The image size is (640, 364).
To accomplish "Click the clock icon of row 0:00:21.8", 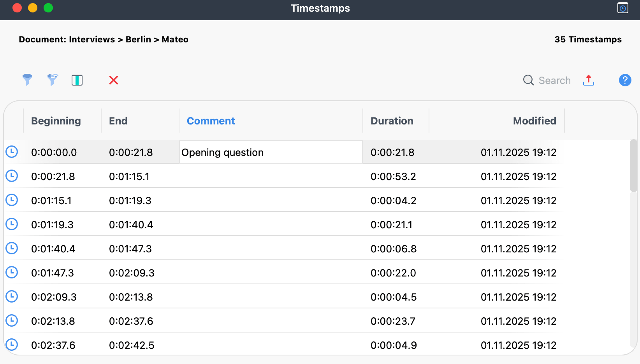I will click(12, 176).
